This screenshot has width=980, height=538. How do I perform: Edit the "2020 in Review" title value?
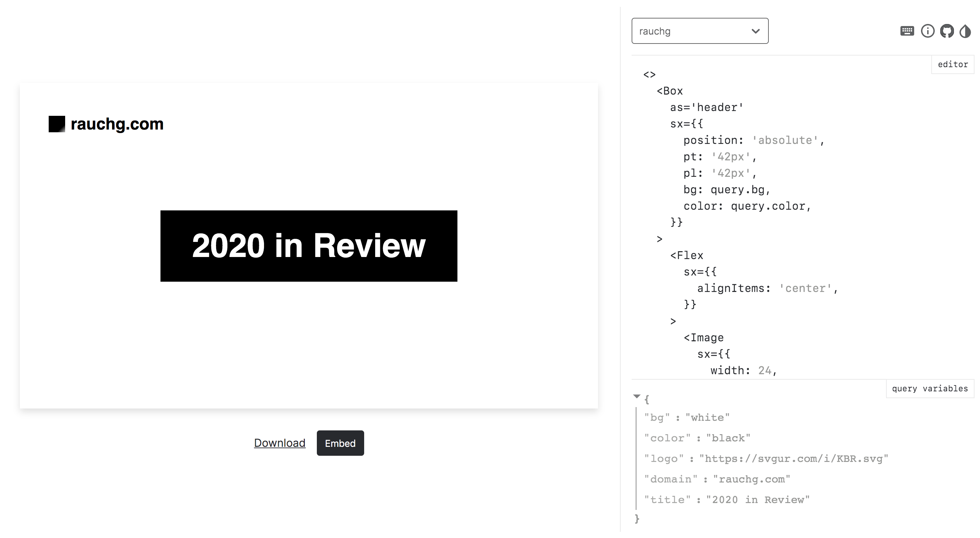point(758,500)
